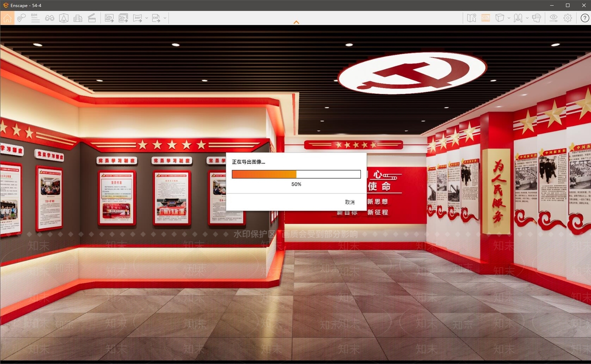The width and height of the screenshot is (591, 364).
Task: Select the cube Projection mode icon
Action: (500, 18)
